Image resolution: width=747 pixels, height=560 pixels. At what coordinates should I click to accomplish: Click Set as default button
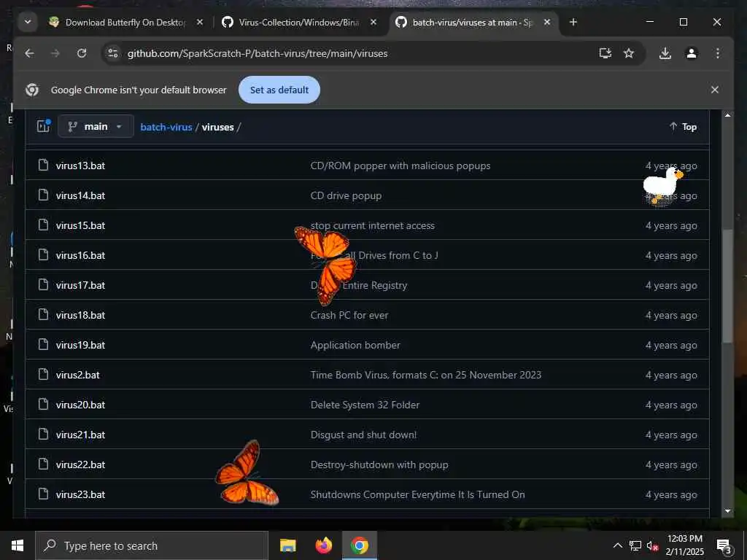click(279, 90)
